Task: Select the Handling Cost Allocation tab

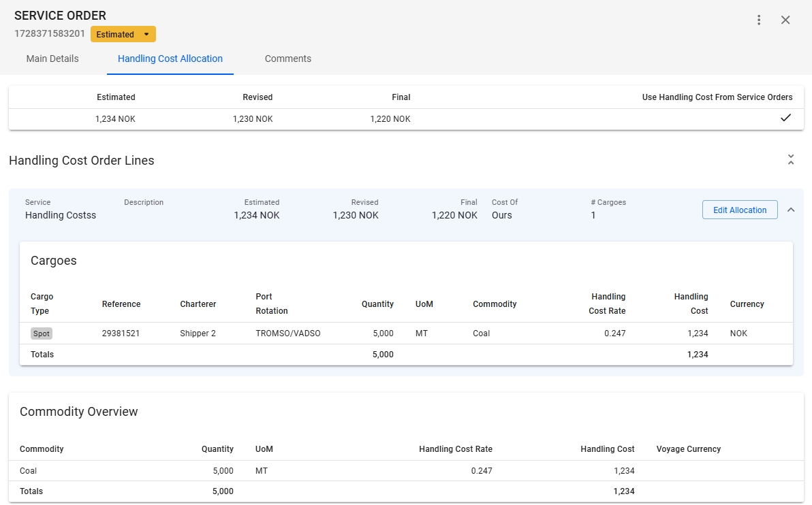Action: (x=170, y=59)
